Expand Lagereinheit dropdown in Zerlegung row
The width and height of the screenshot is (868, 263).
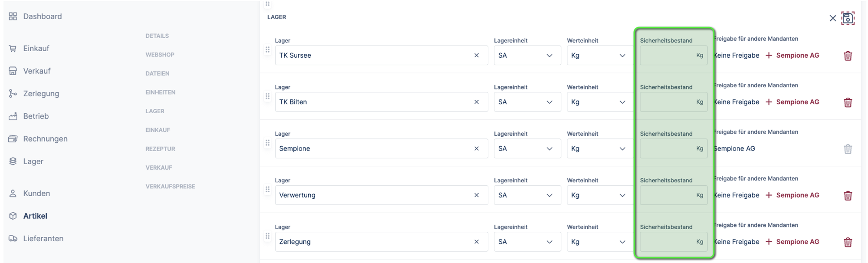(x=527, y=242)
